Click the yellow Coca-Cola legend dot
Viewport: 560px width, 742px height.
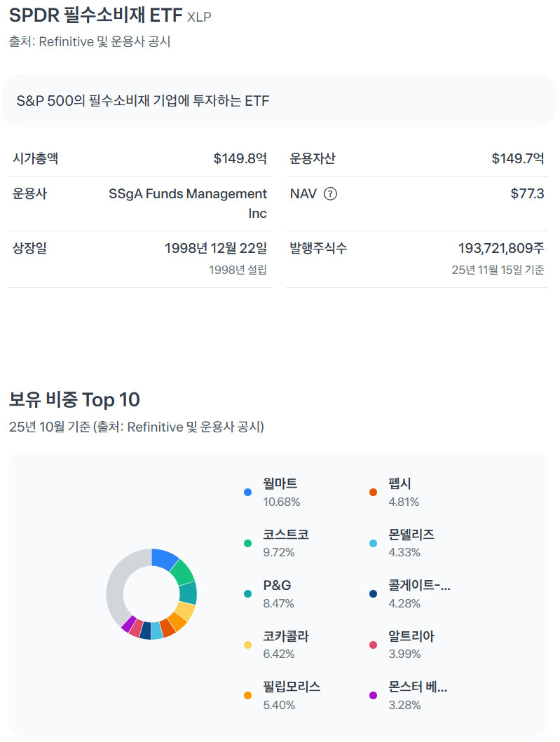click(247, 645)
